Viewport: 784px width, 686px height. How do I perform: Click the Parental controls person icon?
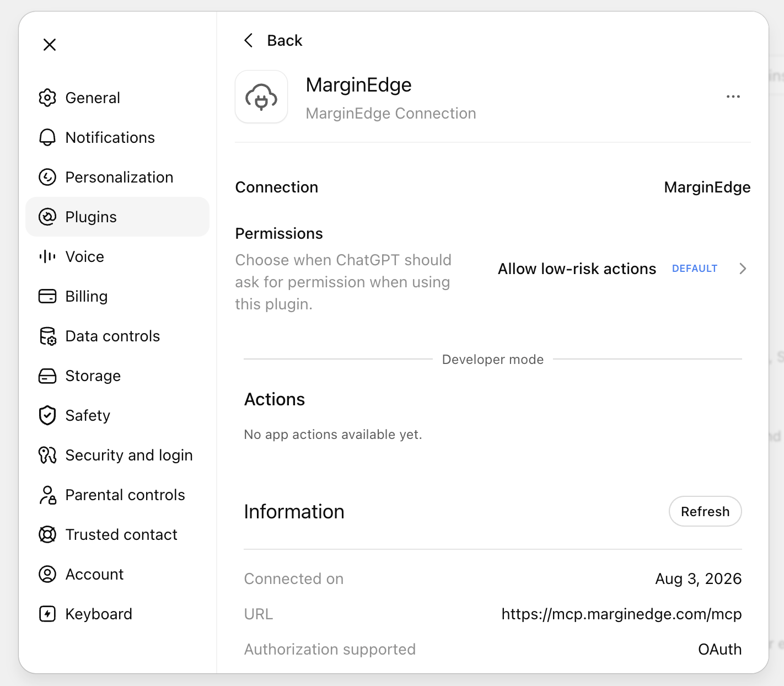point(47,495)
